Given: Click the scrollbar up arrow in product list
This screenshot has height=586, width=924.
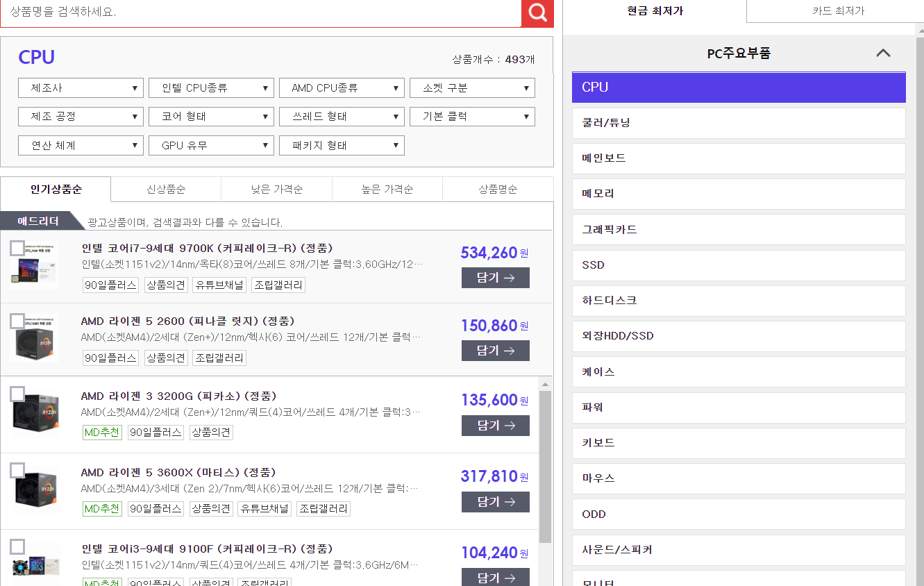Looking at the screenshot, I should click(x=546, y=384).
